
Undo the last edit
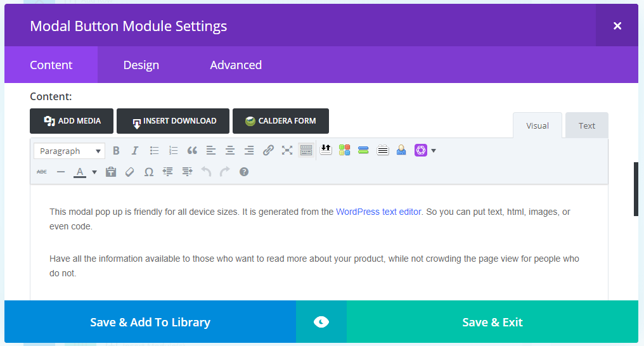(206, 172)
